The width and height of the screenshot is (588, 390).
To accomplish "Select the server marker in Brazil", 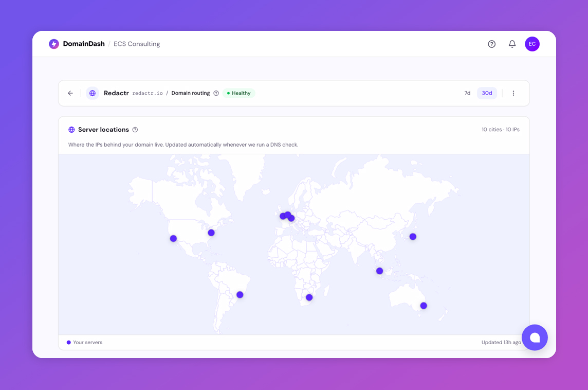I will point(240,295).
